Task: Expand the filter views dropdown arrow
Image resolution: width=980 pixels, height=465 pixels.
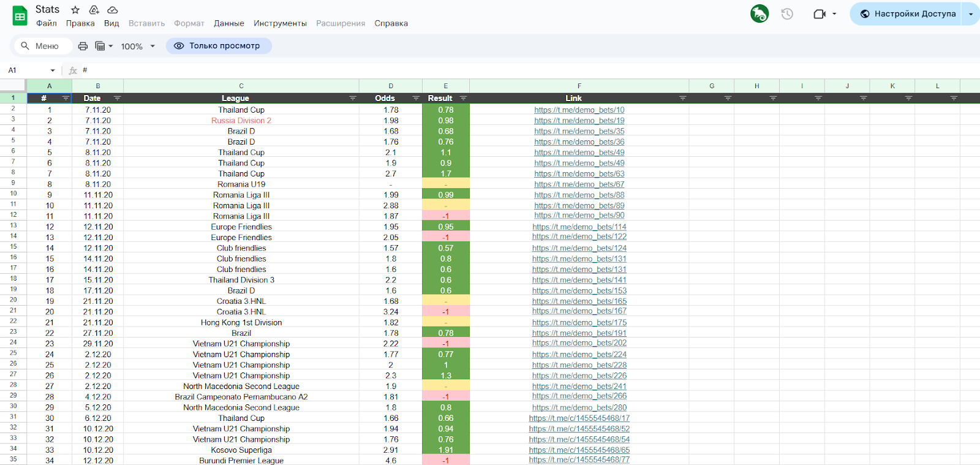Action: 111,46
